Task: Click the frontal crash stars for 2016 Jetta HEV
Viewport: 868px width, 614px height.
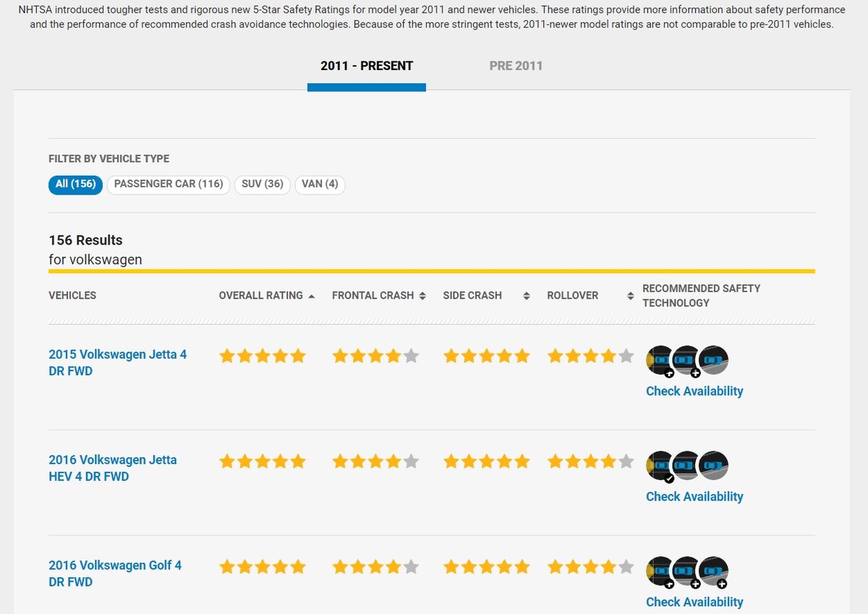Action: tap(375, 461)
